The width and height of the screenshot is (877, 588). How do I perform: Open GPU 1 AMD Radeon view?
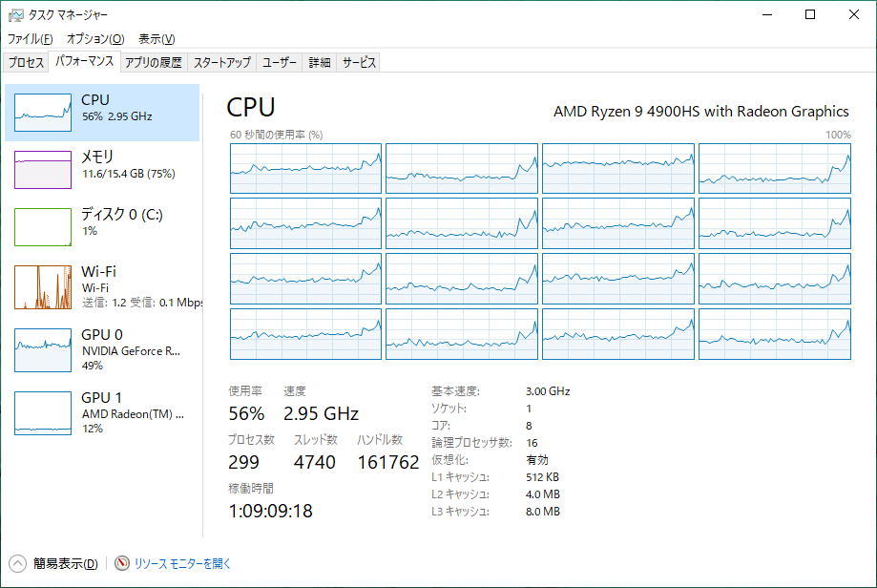pos(102,413)
